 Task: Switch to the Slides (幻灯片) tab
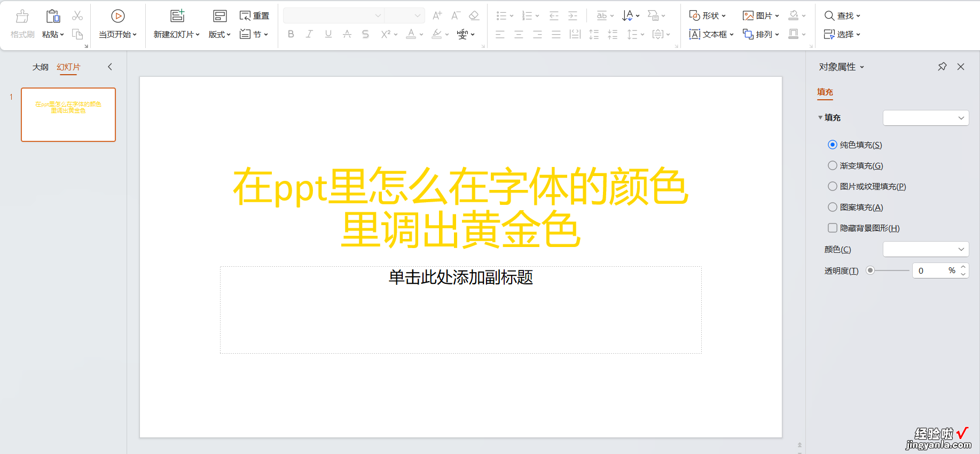coord(68,67)
